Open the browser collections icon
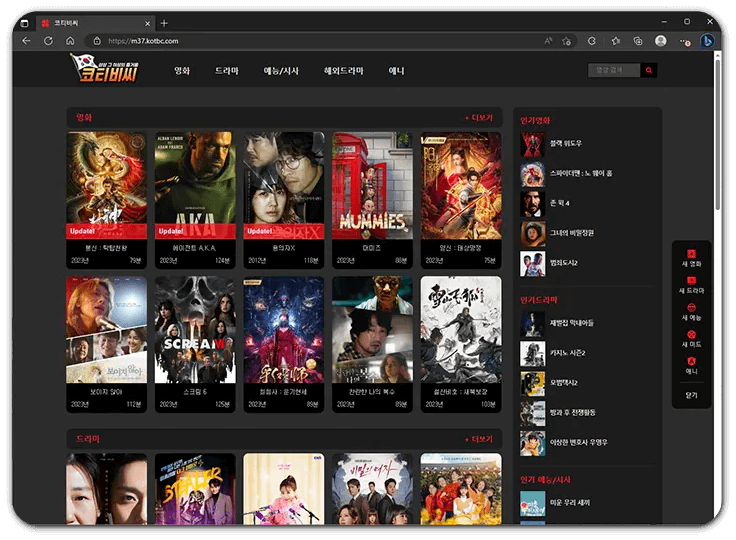 pyautogui.click(x=637, y=41)
